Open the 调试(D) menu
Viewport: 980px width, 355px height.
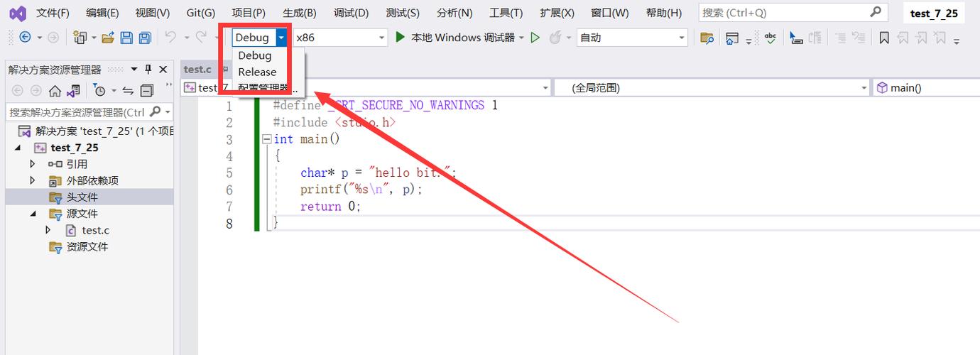(351, 13)
